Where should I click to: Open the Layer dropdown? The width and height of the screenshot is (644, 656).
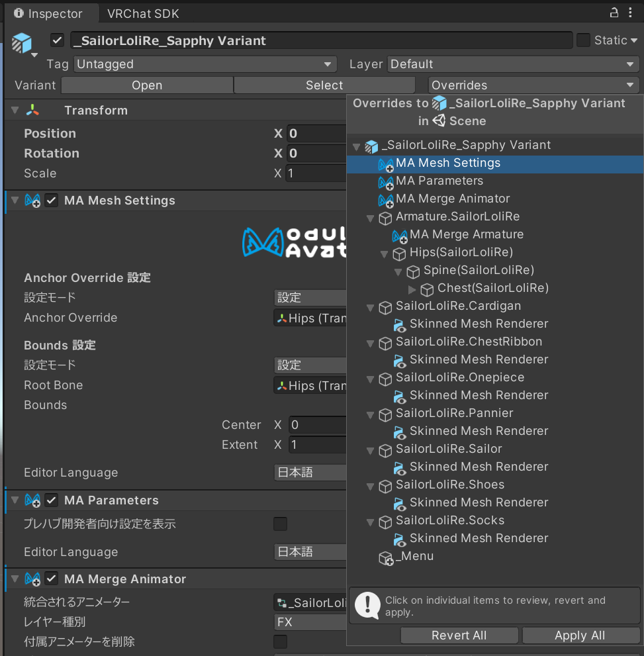pos(513,64)
